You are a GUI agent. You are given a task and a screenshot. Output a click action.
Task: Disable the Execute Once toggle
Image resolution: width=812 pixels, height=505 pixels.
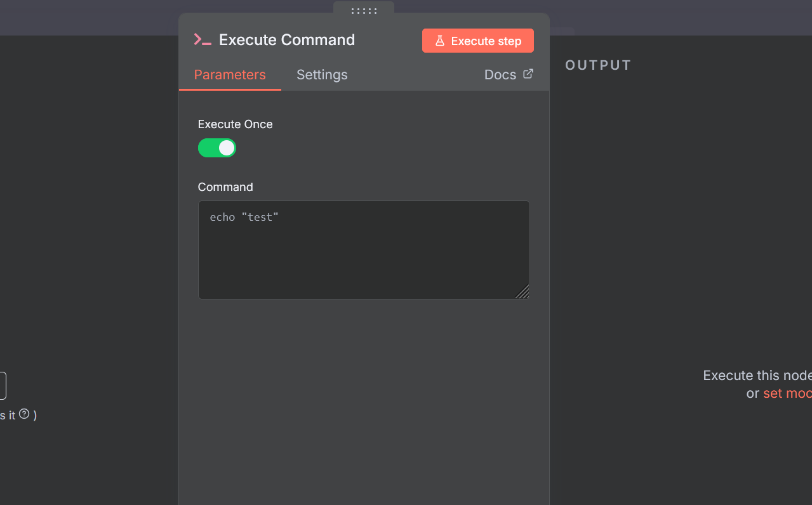coord(217,148)
